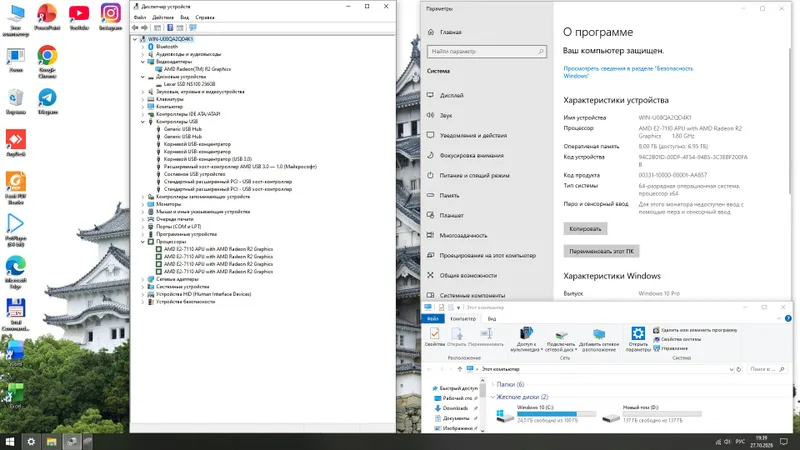Screen dimensions: 800x450
Task: Open the PowerPoint desktop shortcut
Action: click(x=47, y=17)
